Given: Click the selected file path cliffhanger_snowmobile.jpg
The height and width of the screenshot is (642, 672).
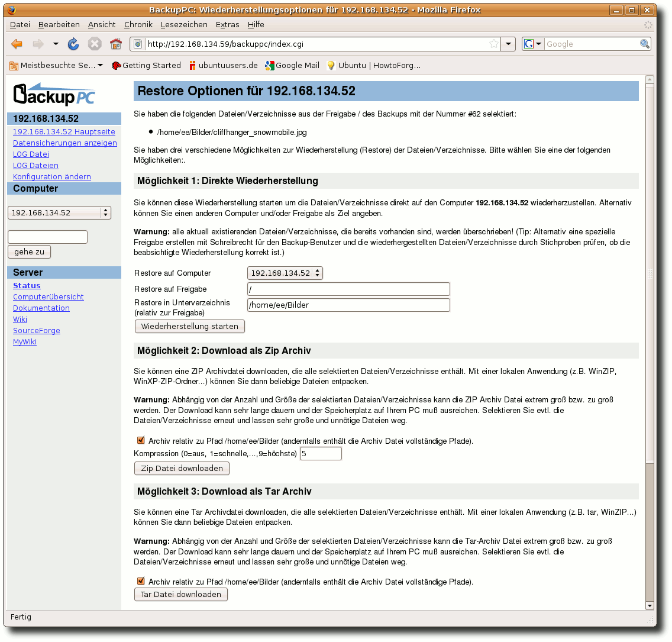Looking at the screenshot, I should (x=232, y=132).
